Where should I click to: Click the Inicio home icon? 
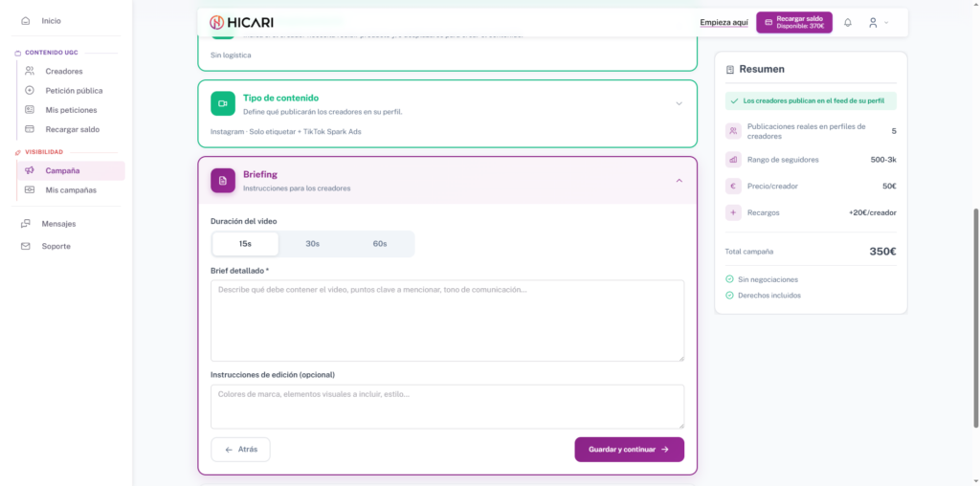pyautogui.click(x=25, y=20)
